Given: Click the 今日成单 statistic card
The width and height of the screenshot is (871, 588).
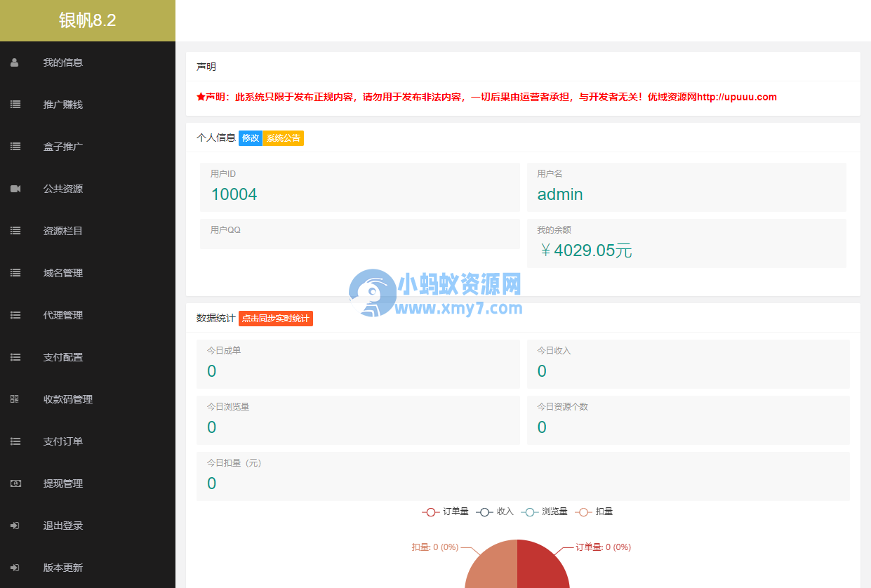Looking at the screenshot, I should [x=358, y=364].
